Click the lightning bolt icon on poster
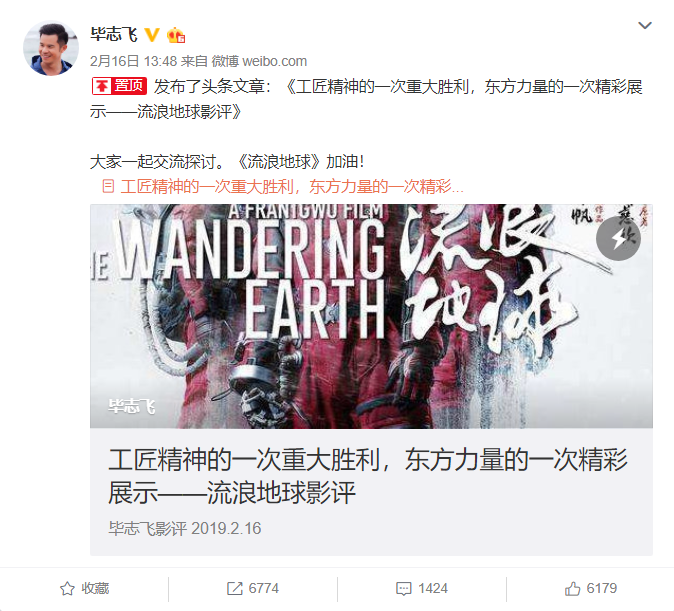 [618, 238]
